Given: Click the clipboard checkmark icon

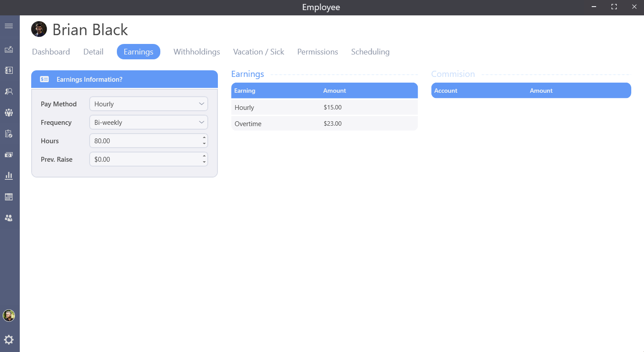Looking at the screenshot, I should 9,134.
